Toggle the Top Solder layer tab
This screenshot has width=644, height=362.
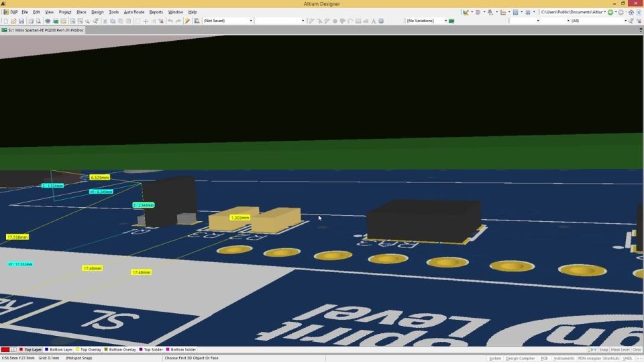[151, 350]
